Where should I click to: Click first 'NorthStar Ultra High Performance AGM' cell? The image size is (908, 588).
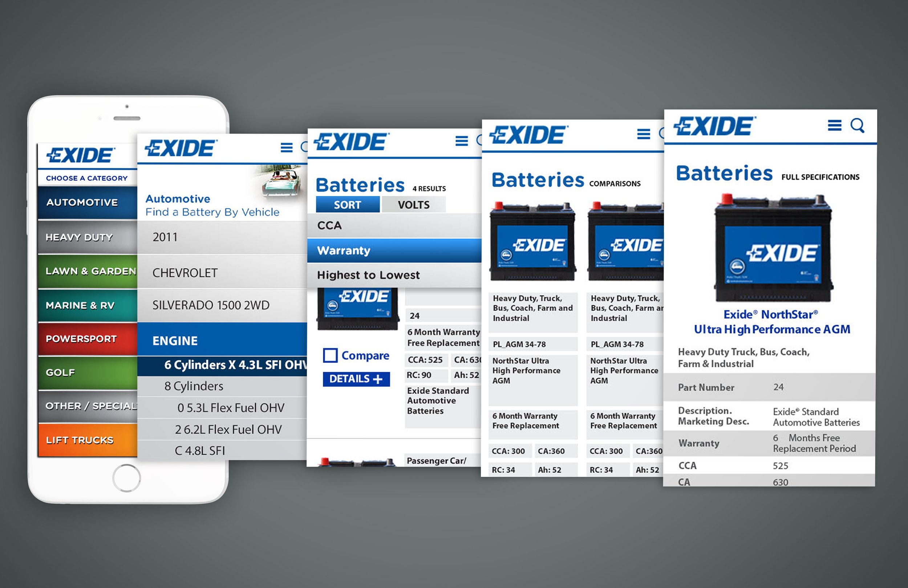point(533,380)
